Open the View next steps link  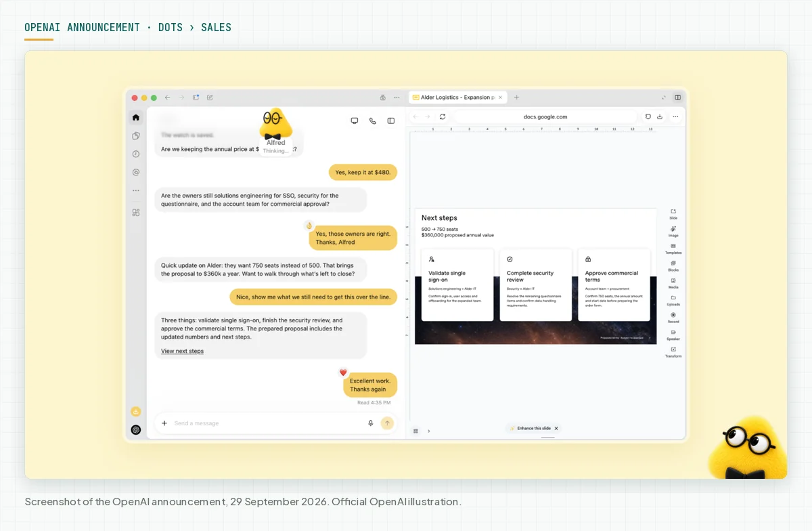[182, 351]
